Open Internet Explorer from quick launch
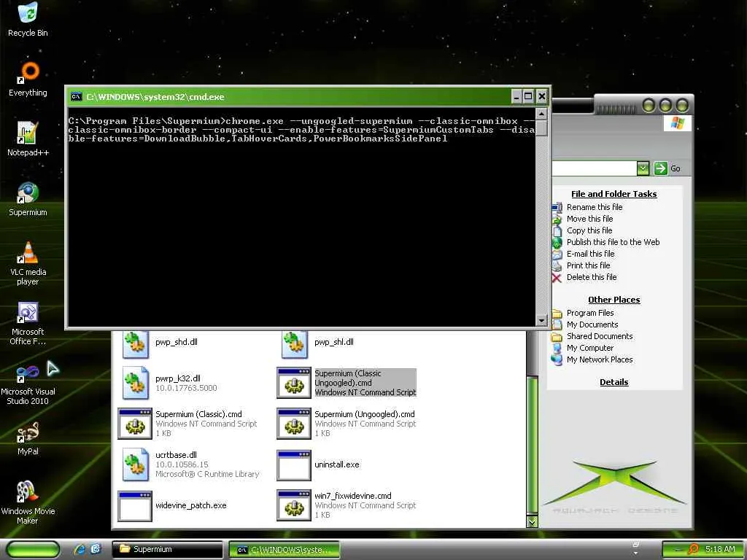This screenshot has width=747, height=560. [x=80, y=549]
